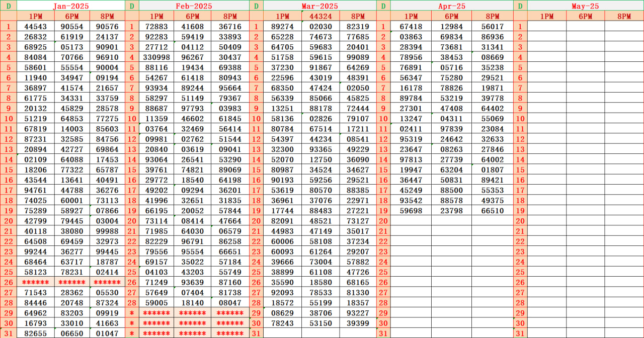Viewport: 644px width, 338px height.
Task: Select the January value 82655
Action: [x=35, y=333]
